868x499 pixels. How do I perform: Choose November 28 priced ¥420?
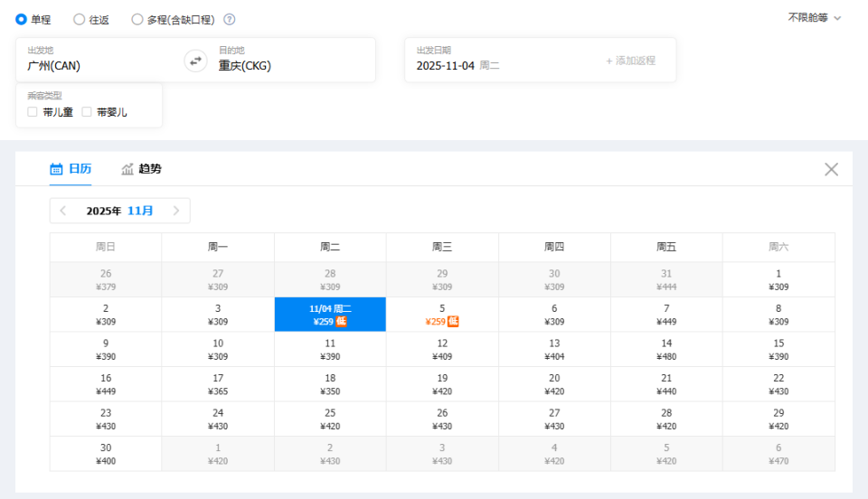tap(666, 419)
